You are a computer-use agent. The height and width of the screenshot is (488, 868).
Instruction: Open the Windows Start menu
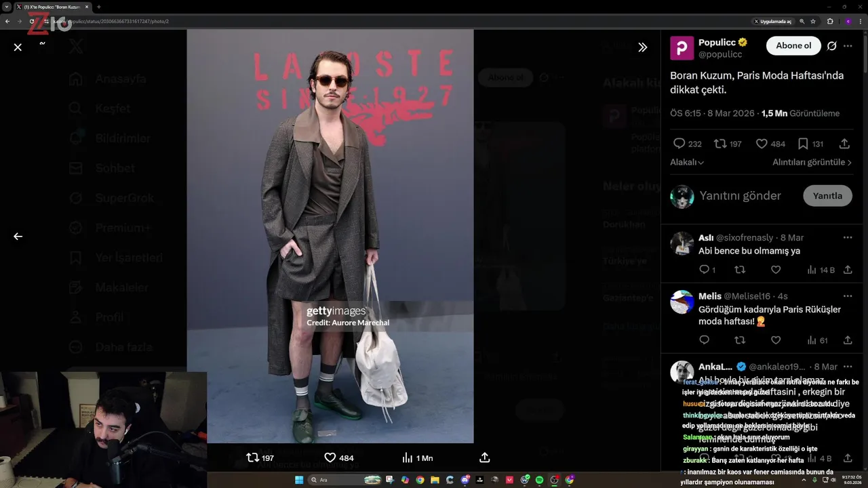click(x=299, y=480)
